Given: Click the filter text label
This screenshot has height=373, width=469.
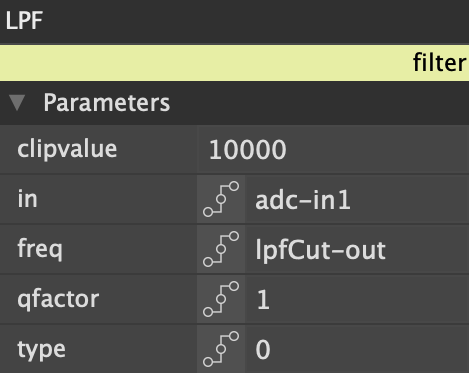Looking at the screenshot, I should tap(439, 62).
